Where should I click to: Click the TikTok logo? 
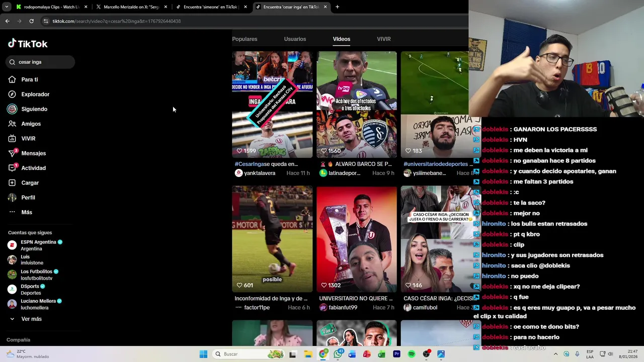[x=28, y=44]
